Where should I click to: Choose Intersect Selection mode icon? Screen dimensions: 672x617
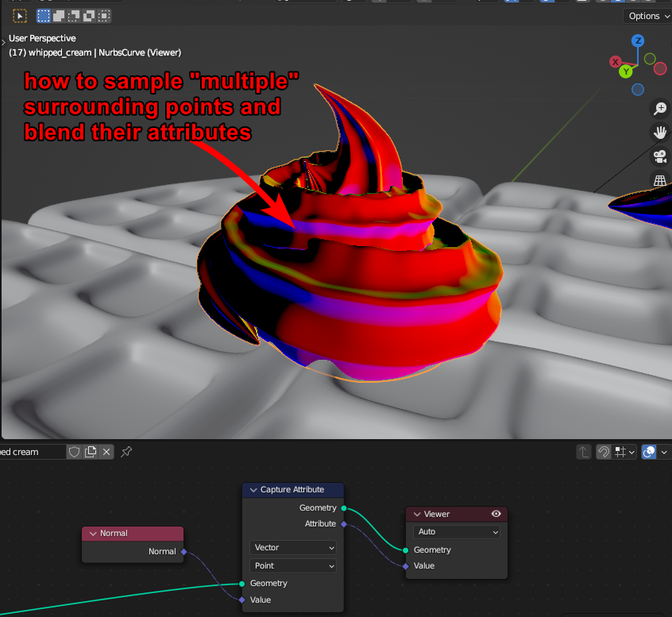tap(104, 17)
